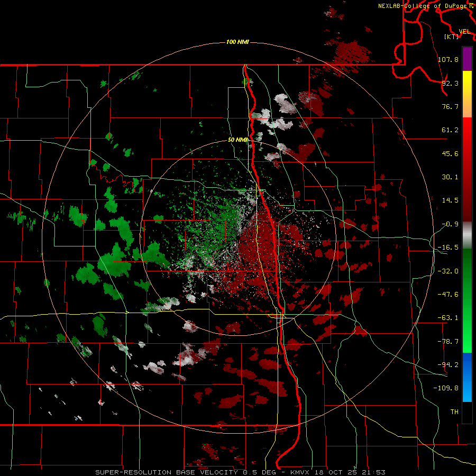Image resolution: width=476 pixels, height=476 pixels.
Task: Click the -78.7 velocity scale value
Action: tap(448, 342)
